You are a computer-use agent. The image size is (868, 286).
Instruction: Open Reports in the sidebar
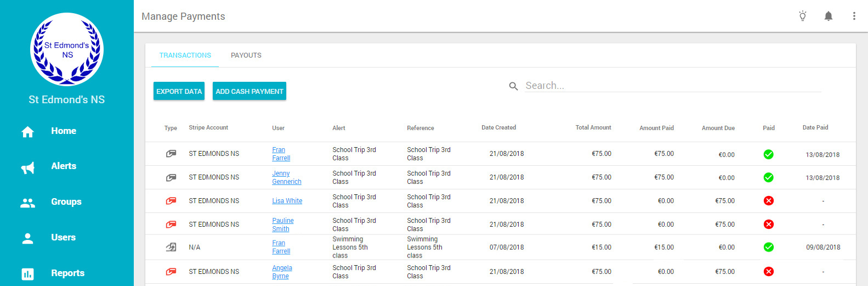click(67, 273)
